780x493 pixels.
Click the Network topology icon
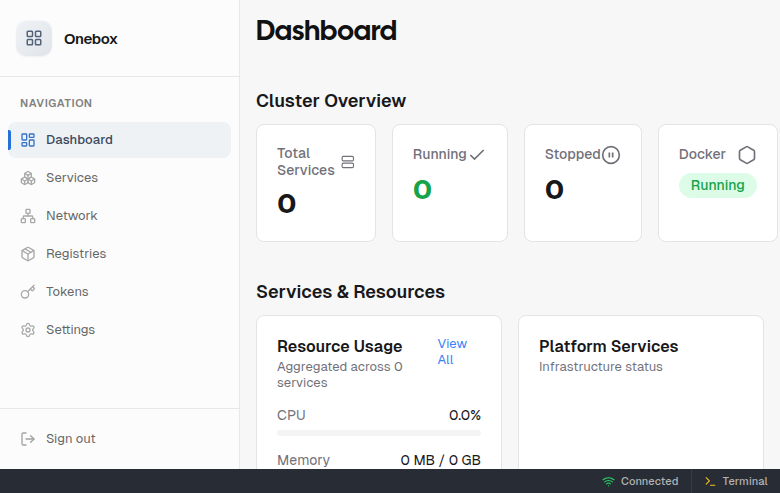(x=28, y=216)
